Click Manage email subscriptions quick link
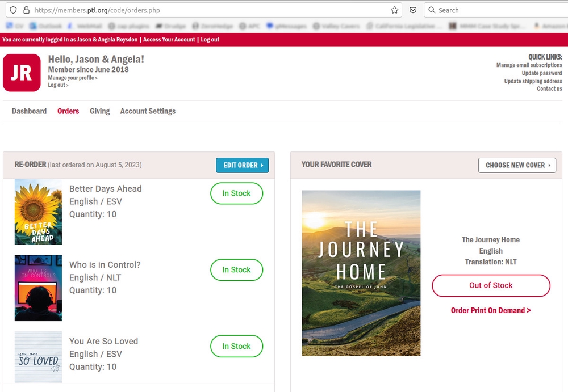The width and height of the screenshot is (568, 392). pos(529,65)
